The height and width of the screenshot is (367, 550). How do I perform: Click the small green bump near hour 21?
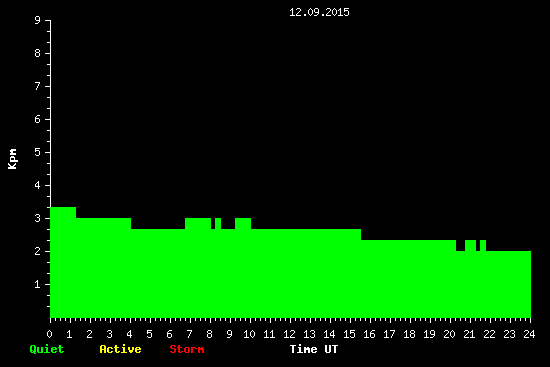tap(470, 246)
